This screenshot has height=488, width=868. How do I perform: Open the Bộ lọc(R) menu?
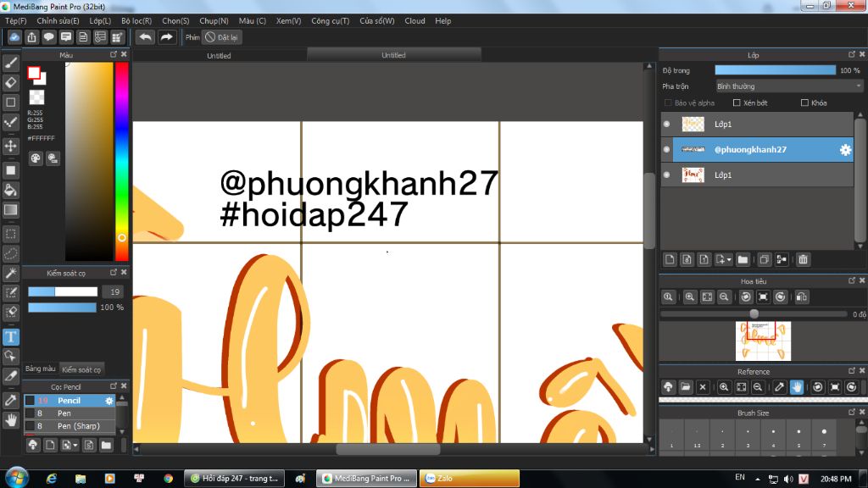tap(136, 21)
